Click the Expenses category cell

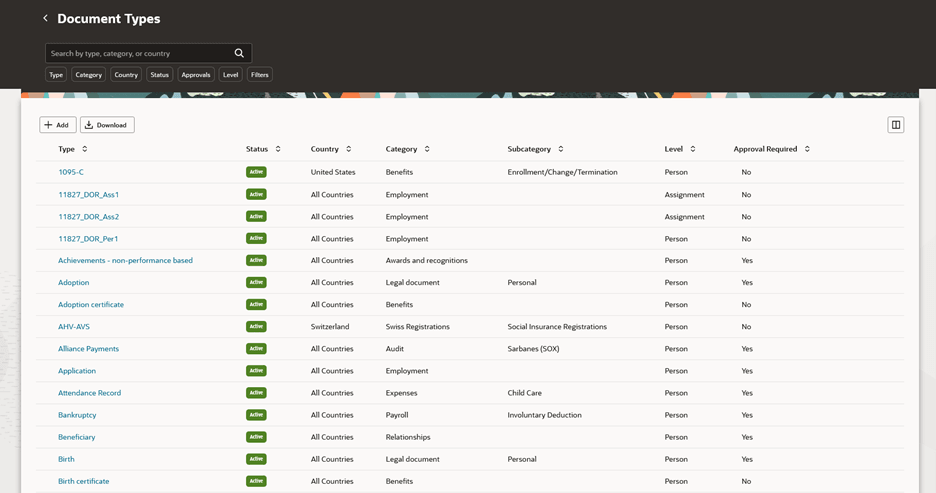coord(402,393)
